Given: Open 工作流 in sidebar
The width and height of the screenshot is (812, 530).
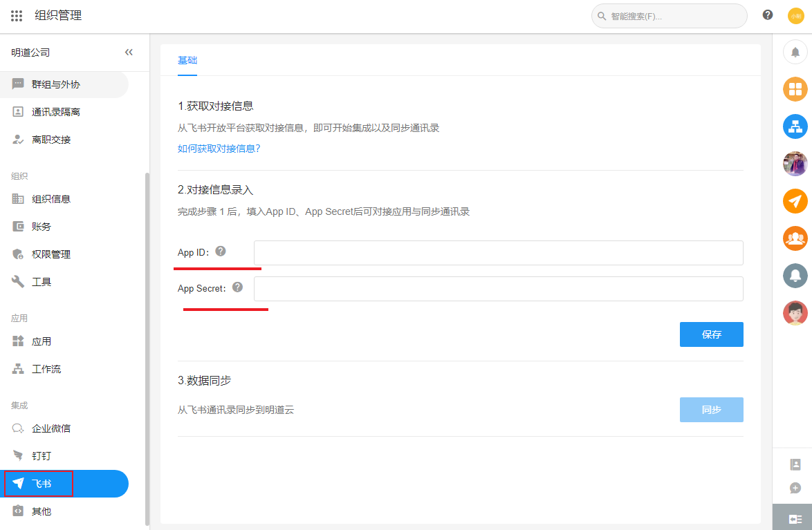Looking at the screenshot, I should pyautogui.click(x=64, y=369).
